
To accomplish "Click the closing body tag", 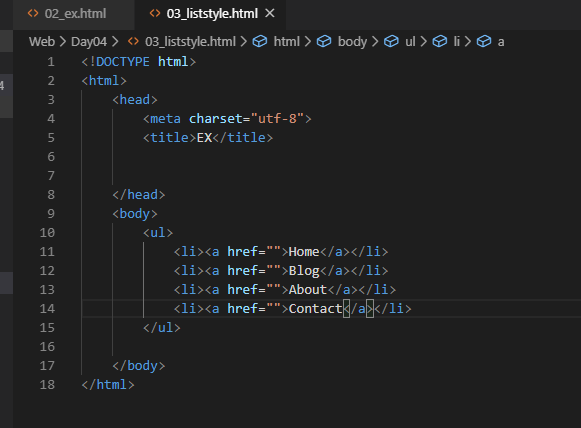I will (139, 366).
